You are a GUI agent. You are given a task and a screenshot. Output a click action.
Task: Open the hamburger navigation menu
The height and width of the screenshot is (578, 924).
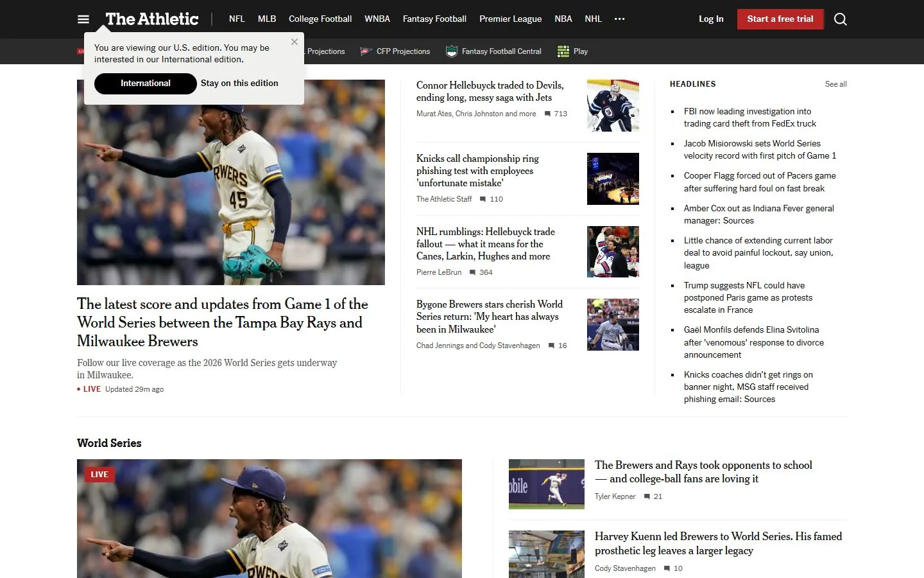[x=83, y=19]
